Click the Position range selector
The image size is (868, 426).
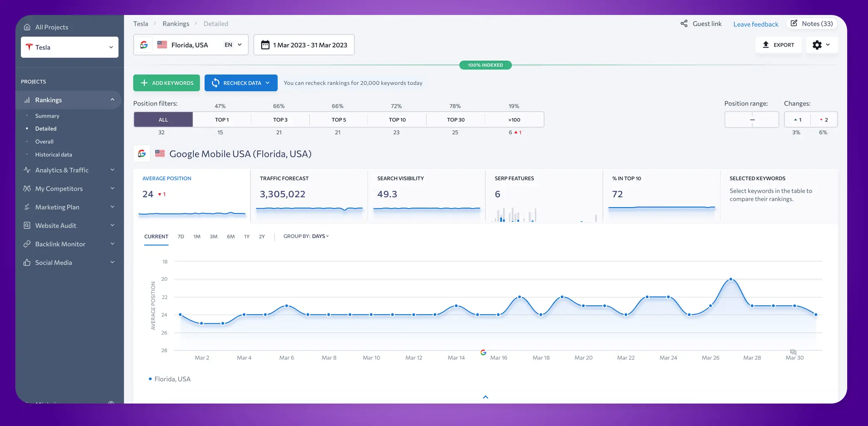pos(752,119)
